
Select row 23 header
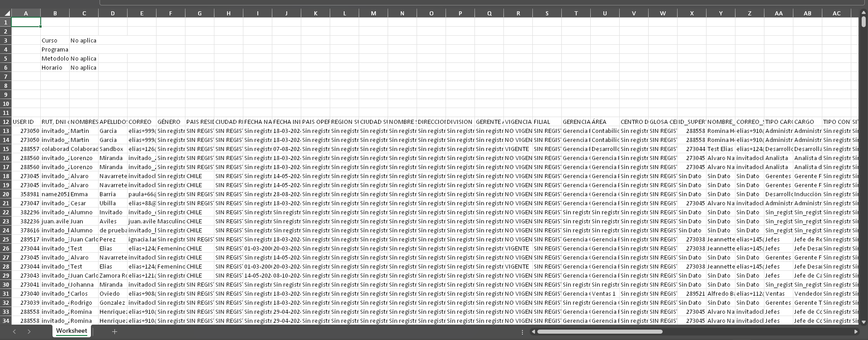6,221
